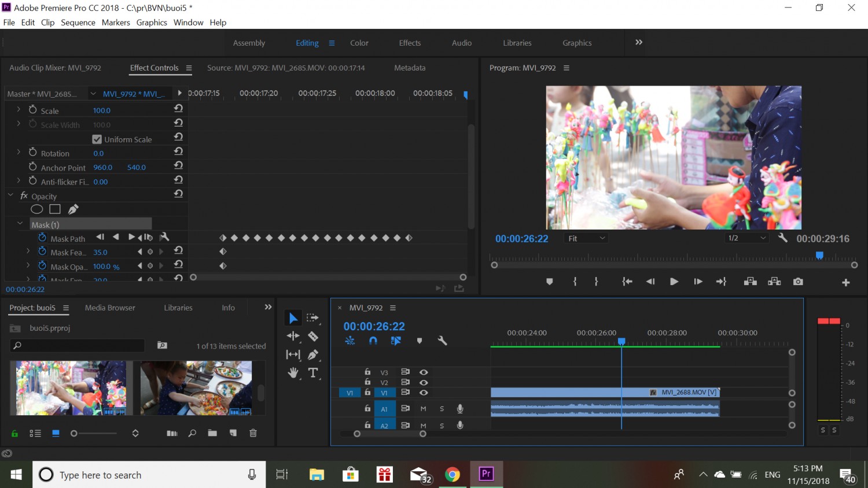The height and width of the screenshot is (488, 868).
Task: Mute audio track A1
Action: 423,409
